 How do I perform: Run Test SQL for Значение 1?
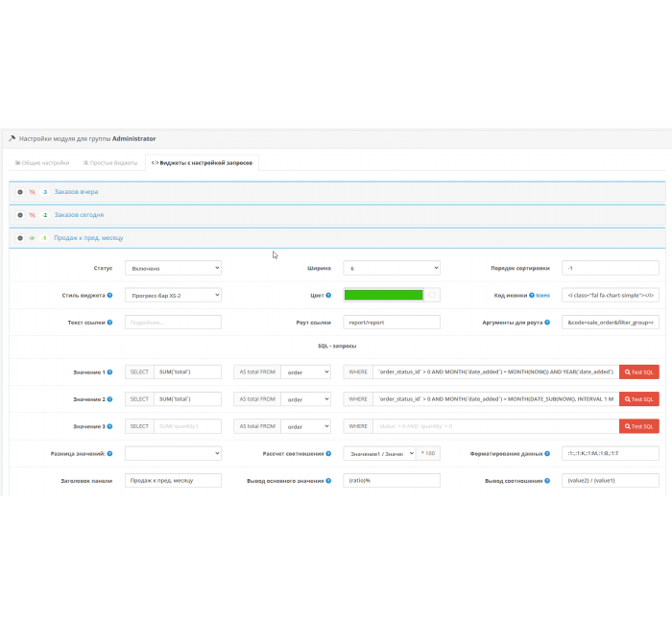pos(639,372)
